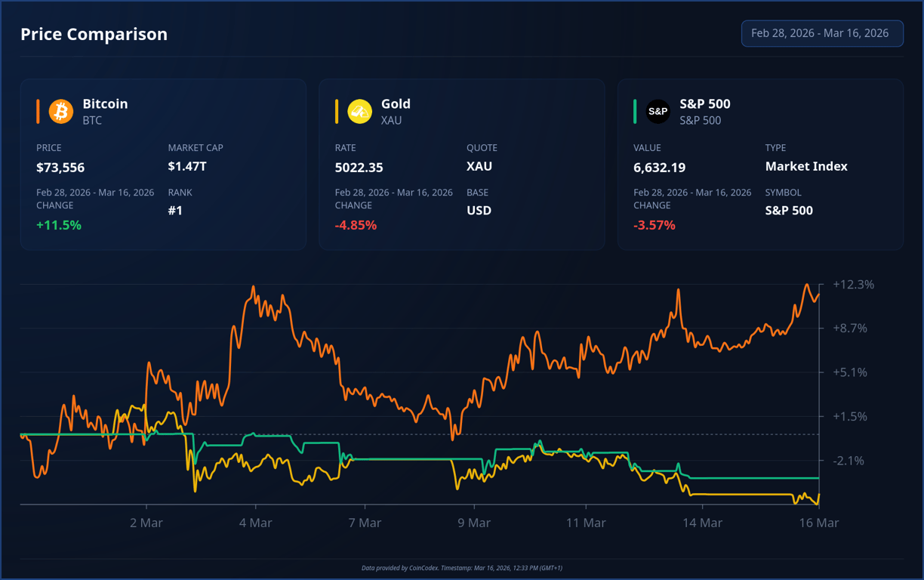This screenshot has height=580, width=924.
Task: Click the +11.5% Bitcoin change value
Action: click(59, 224)
